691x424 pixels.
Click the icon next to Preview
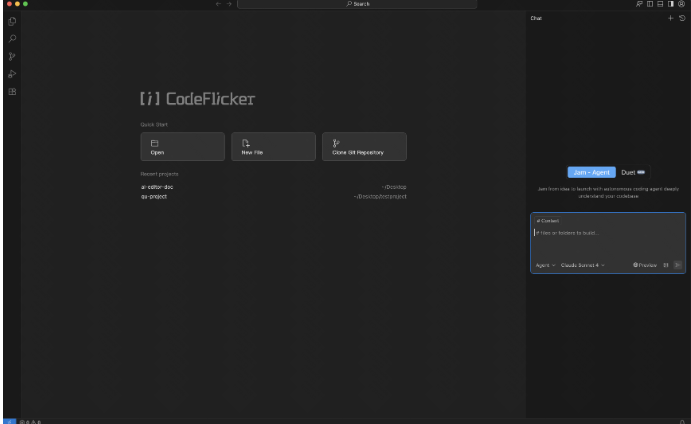click(x=666, y=265)
